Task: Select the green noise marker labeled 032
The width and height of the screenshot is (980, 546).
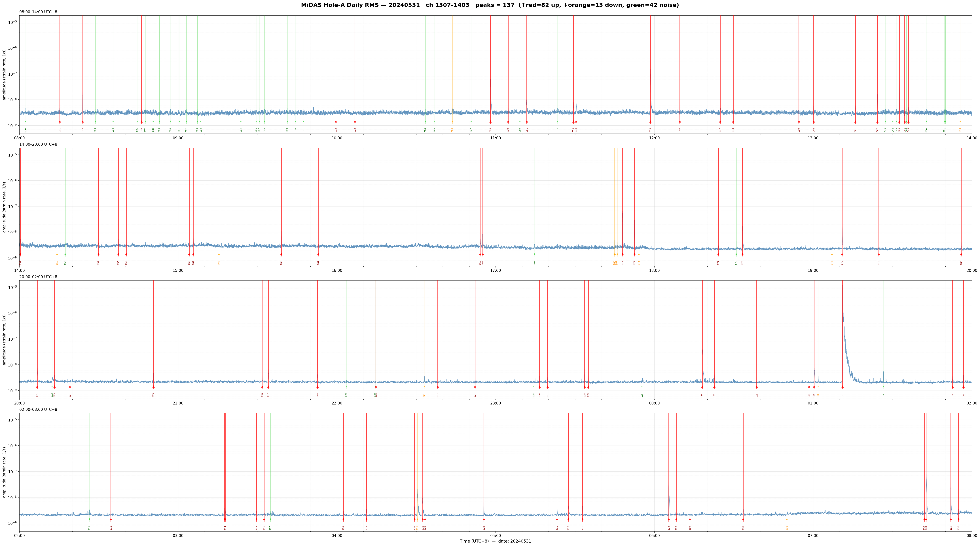Action: pos(558,122)
